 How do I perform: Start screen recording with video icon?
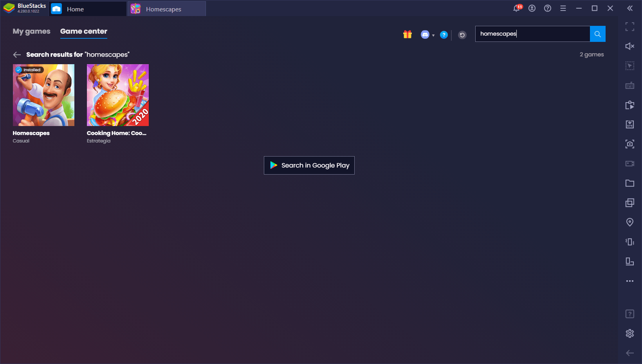click(x=630, y=164)
